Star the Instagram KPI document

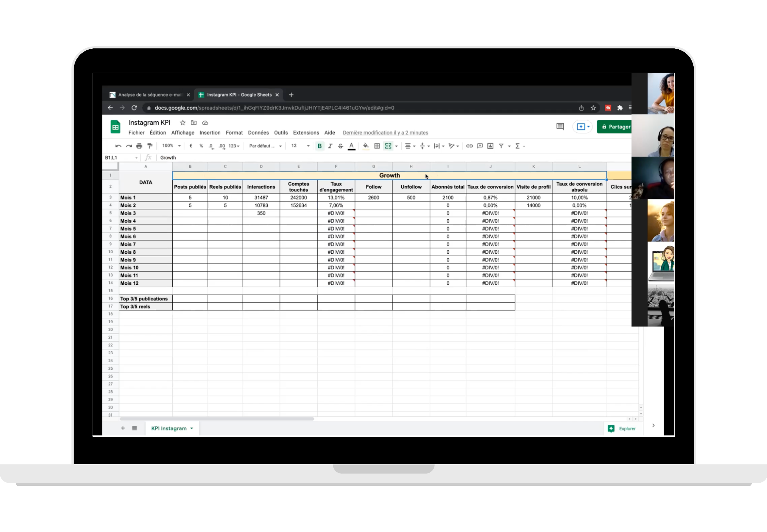183,123
